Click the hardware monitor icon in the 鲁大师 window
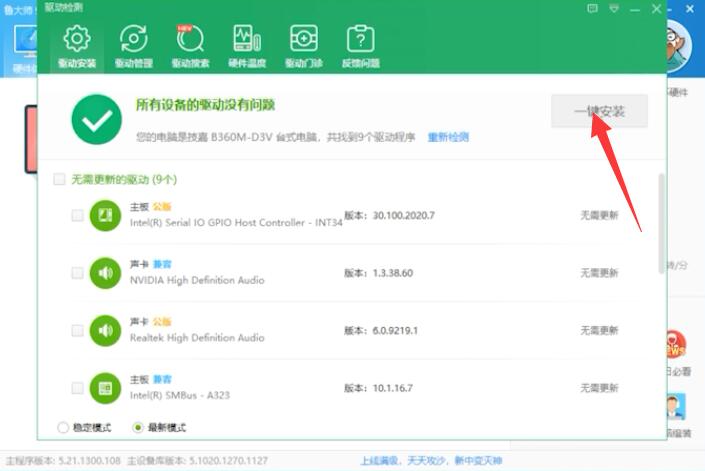 click(25, 41)
